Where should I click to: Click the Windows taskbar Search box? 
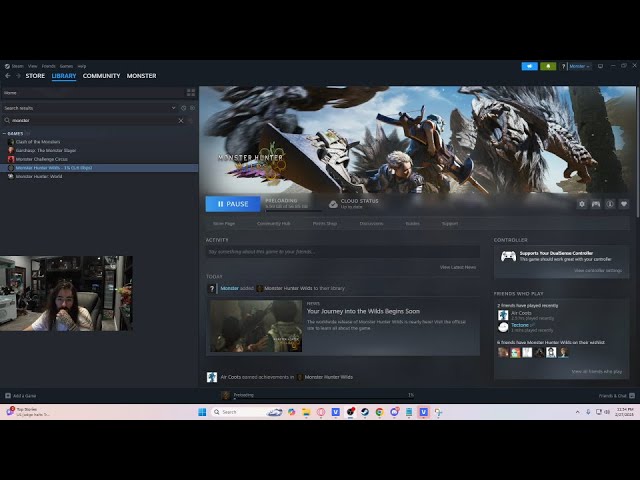click(236, 412)
